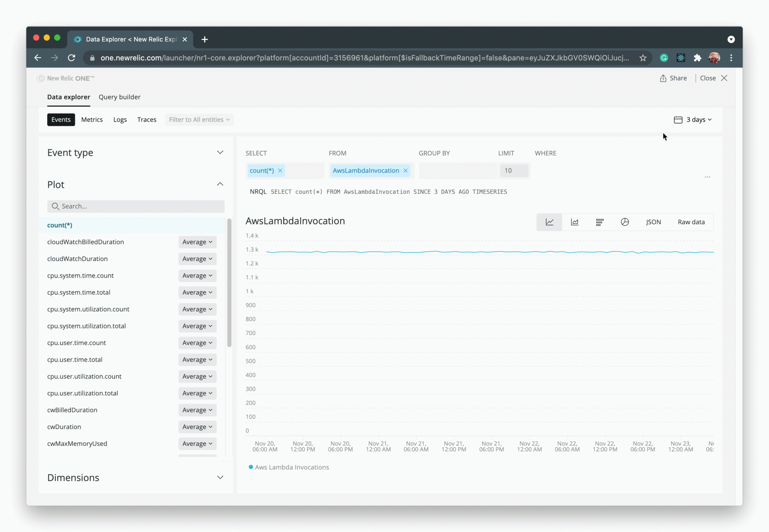This screenshot has height=532, width=769.
Task: Click the Share icon
Action: 663,78
